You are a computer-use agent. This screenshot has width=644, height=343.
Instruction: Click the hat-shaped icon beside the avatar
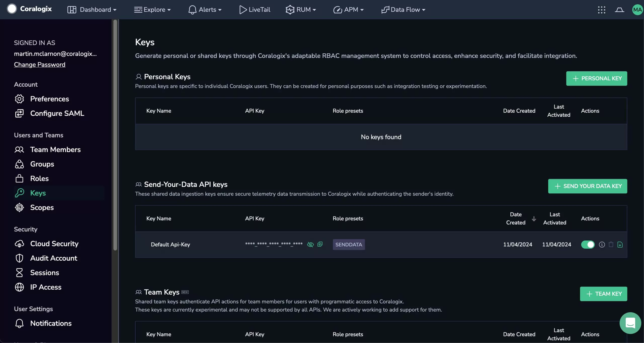[619, 10]
